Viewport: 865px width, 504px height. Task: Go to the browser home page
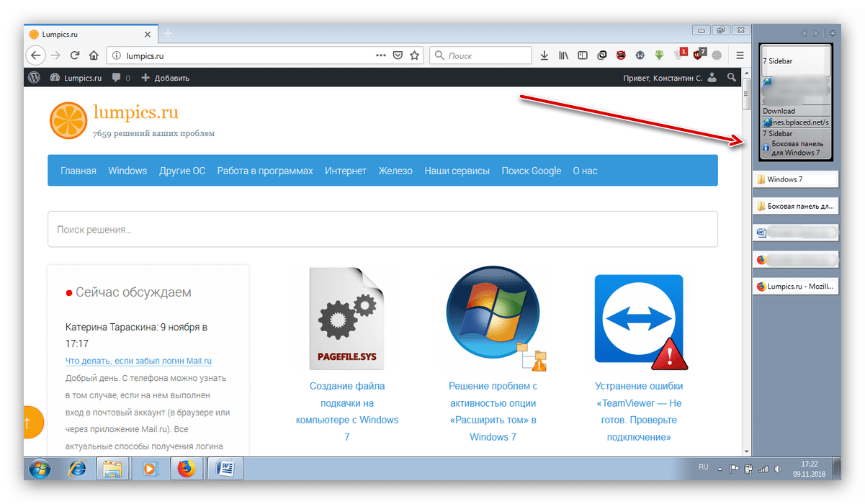click(94, 55)
